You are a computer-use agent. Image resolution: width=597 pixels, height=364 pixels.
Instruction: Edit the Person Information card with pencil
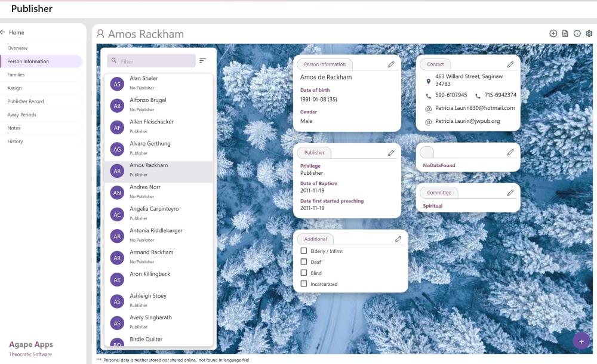391,64
